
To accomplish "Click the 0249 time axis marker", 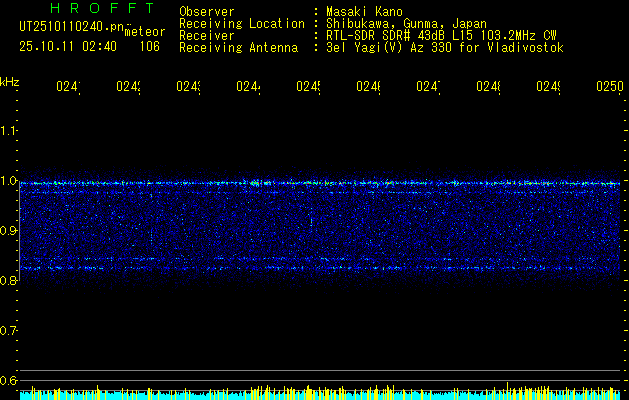I will (x=548, y=87).
